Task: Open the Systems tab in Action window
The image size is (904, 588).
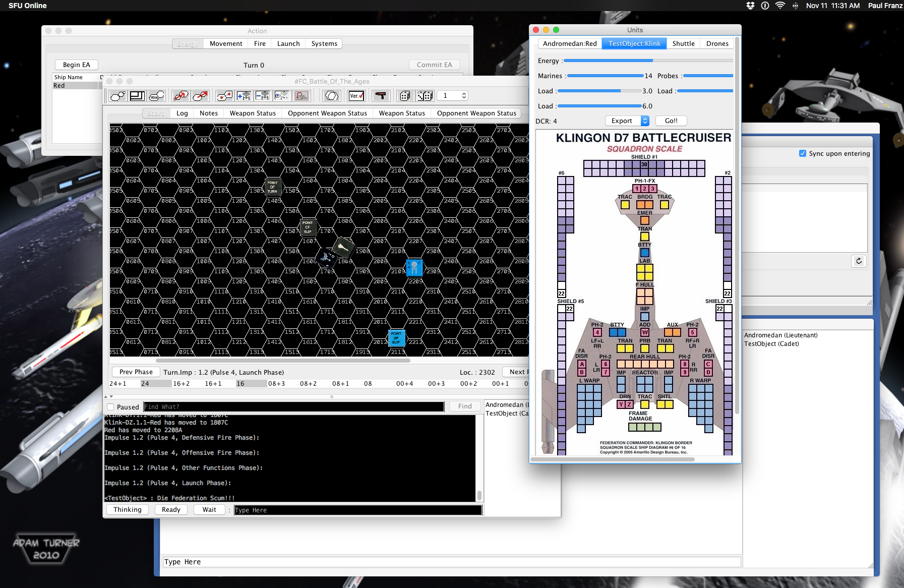Action: (x=324, y=44)
